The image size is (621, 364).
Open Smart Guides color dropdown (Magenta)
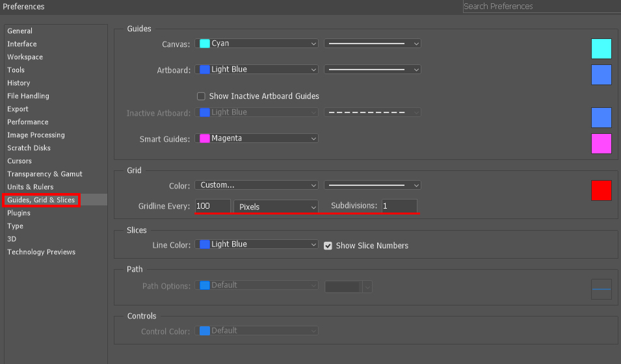click(256, 138)
